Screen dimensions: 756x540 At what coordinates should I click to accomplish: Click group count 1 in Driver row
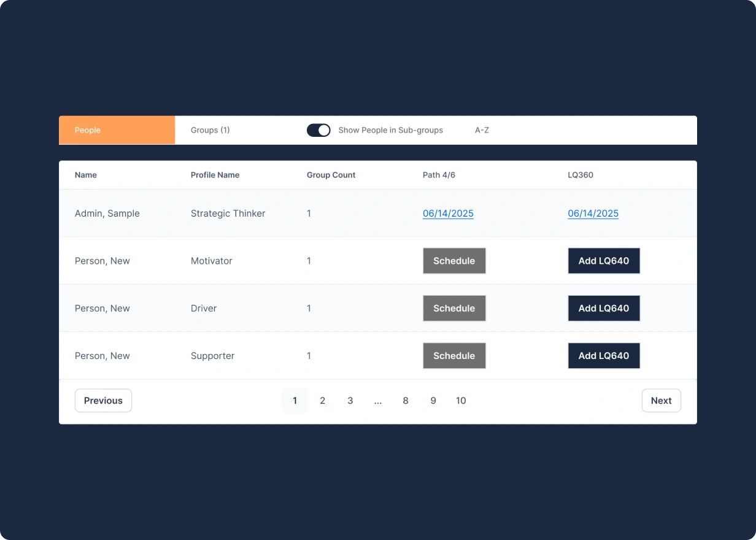pyautogui.click(x=309, y=308)
